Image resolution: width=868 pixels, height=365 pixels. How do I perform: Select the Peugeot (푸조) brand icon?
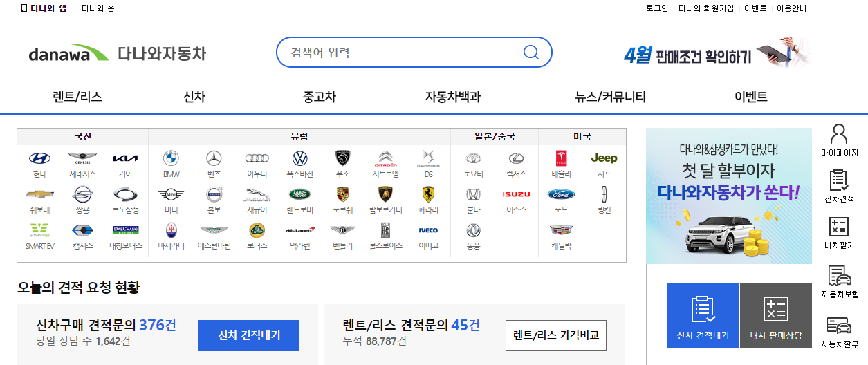click(x=343, y=158)
